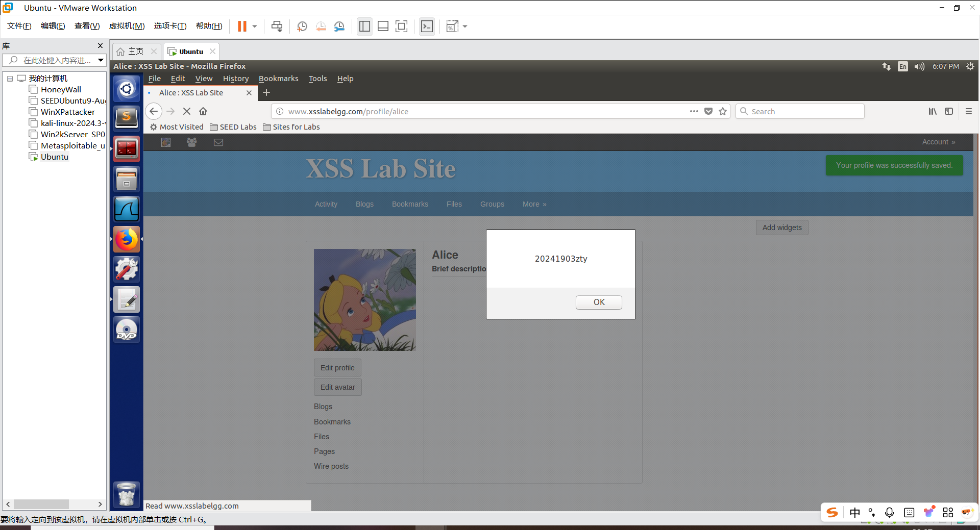Take a snapshot of the virtual machine
This screenshot has height=530, width=980.
click(302, 27)
